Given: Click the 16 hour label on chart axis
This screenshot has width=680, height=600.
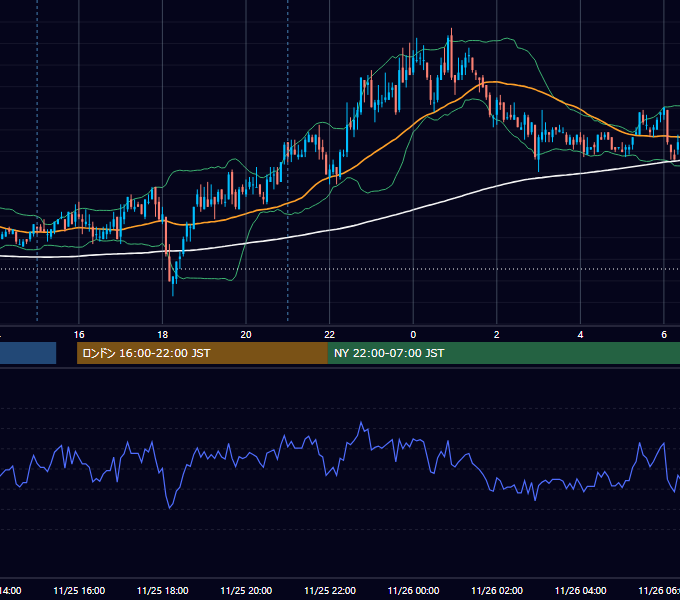Looking at the screenshot, I should (x=79, y=335).
